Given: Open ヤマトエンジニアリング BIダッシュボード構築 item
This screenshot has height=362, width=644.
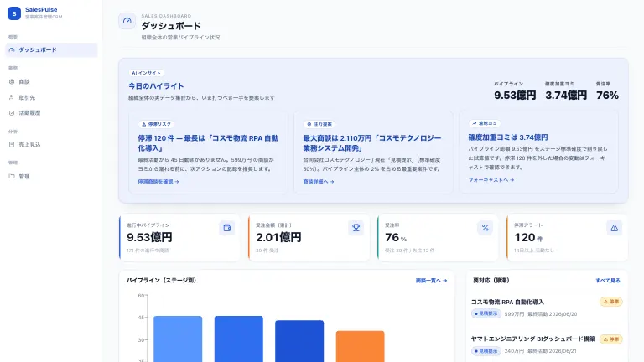Looking at the screenshot, I should (533, 339).
